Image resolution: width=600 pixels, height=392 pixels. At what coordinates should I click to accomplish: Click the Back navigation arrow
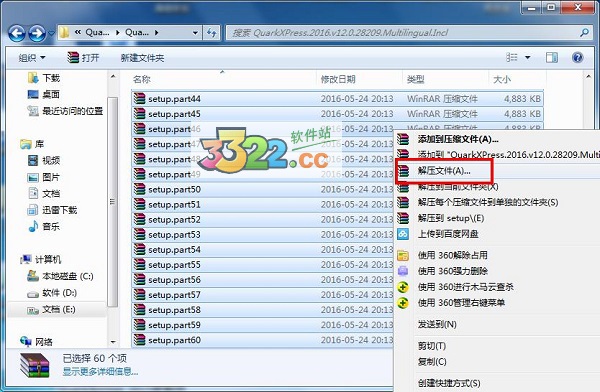point(17,33)
